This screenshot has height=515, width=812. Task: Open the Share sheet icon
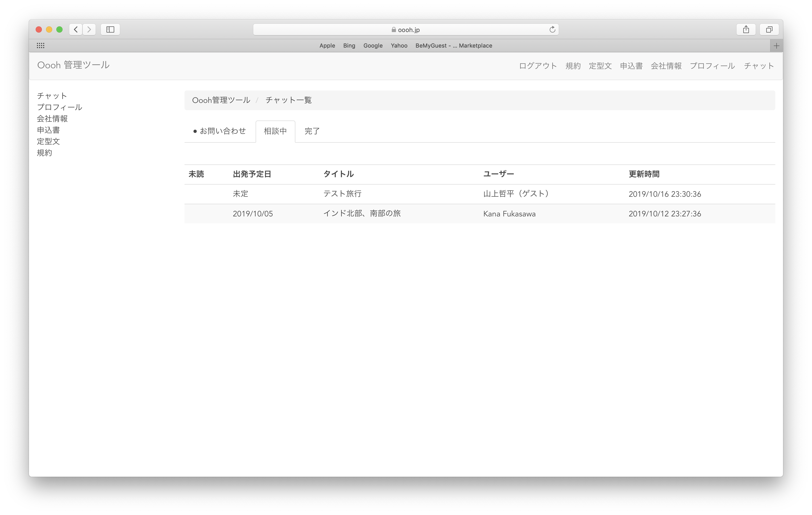tap(746, 29)
